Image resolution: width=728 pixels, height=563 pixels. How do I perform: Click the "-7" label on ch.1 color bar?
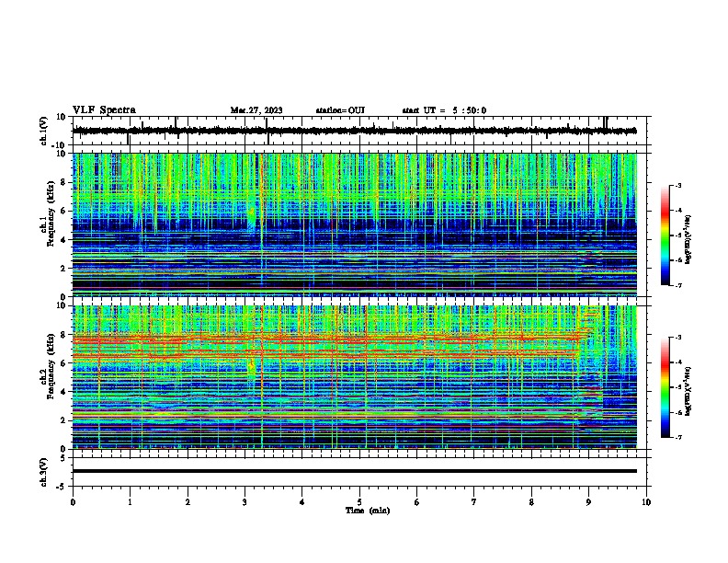pyautogui.click(x=677, y=285)
